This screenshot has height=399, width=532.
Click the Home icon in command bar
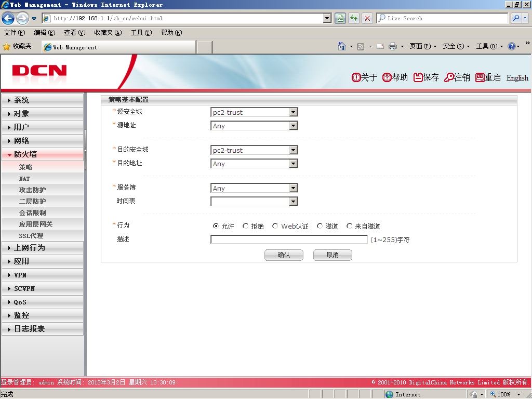(x=342, y=46)
